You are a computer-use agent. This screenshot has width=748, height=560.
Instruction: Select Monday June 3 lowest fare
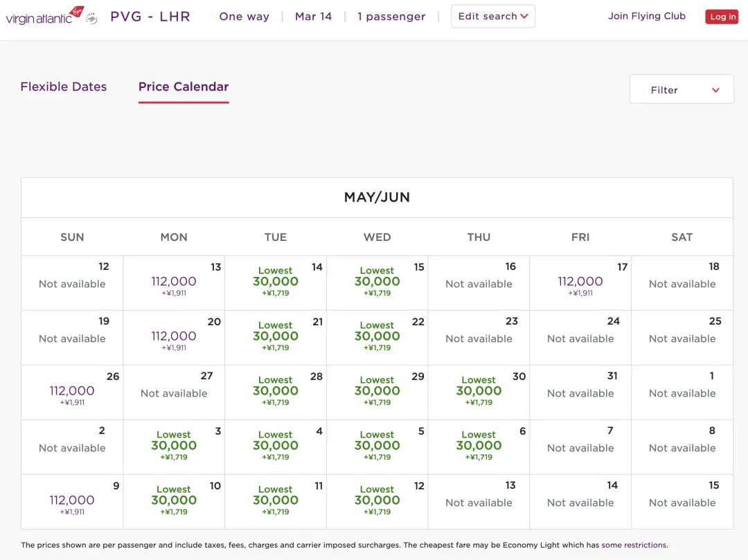click(x=174, y=446)
